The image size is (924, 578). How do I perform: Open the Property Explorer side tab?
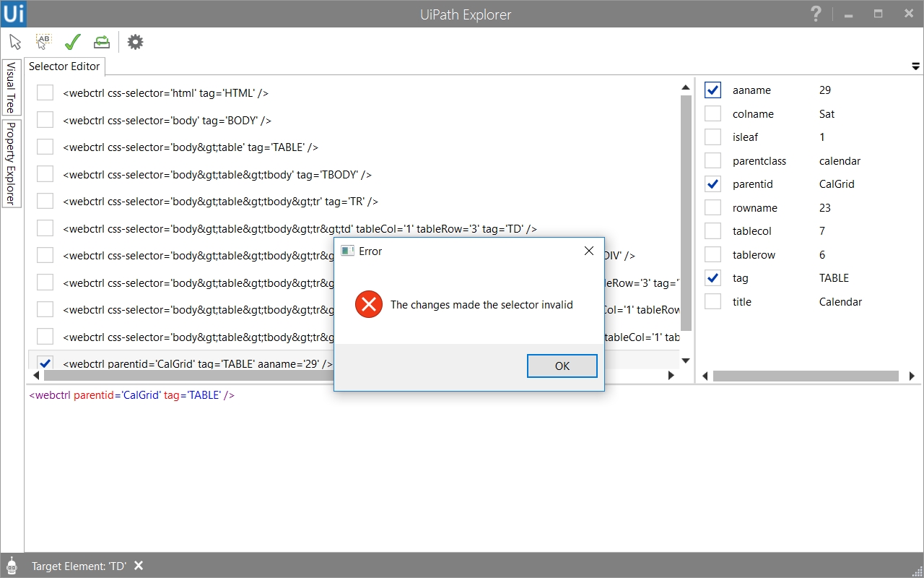coord(12,163)
